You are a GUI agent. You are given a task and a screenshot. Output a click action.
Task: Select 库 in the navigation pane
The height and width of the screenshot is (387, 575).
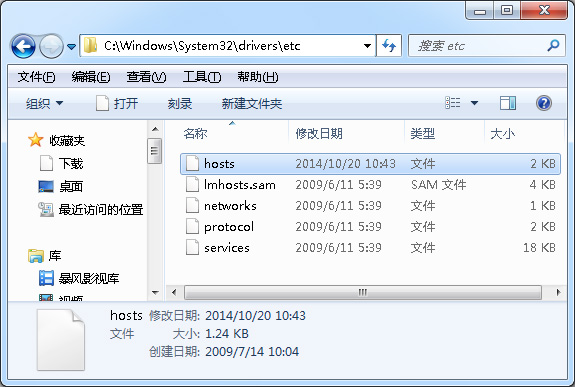pyautogui.click(x=55, y=256)
